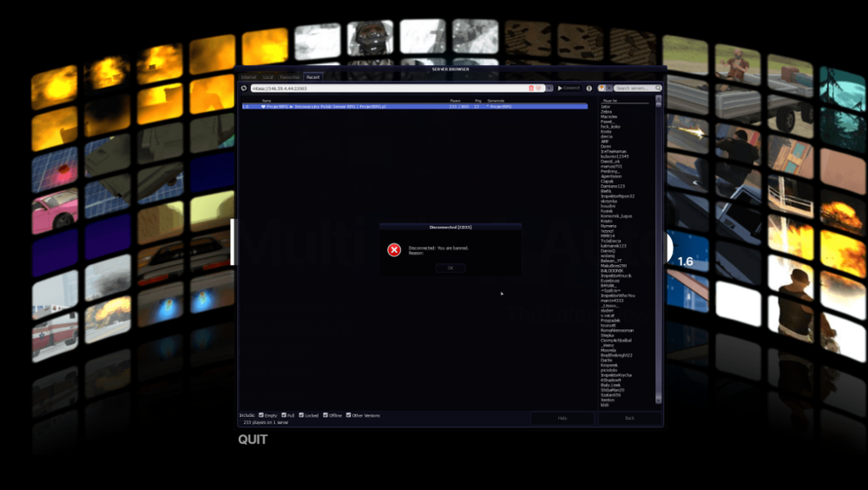Click the magnifier icon in search servers box
This screenshot has width=868, height=490.
pos(658,88)
